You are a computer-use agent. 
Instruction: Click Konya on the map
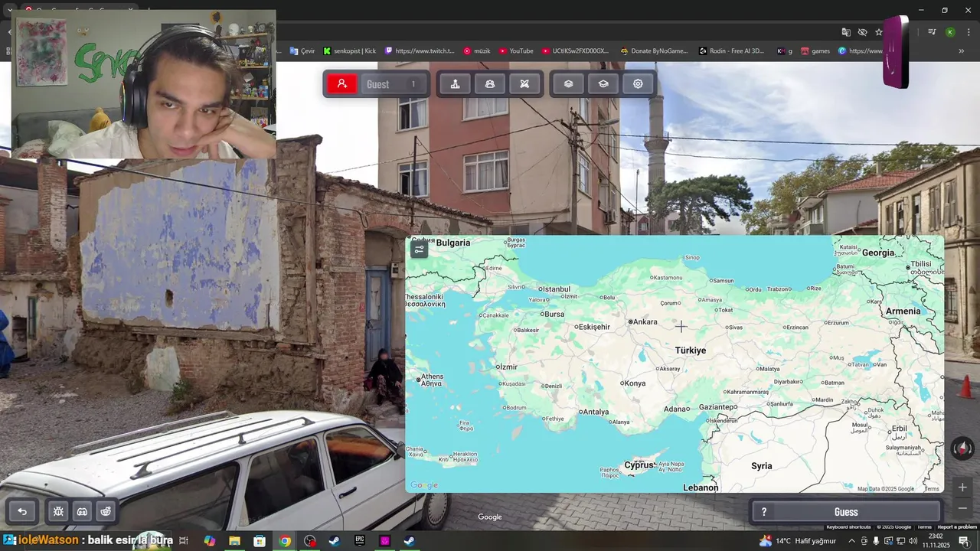(633, 383)
